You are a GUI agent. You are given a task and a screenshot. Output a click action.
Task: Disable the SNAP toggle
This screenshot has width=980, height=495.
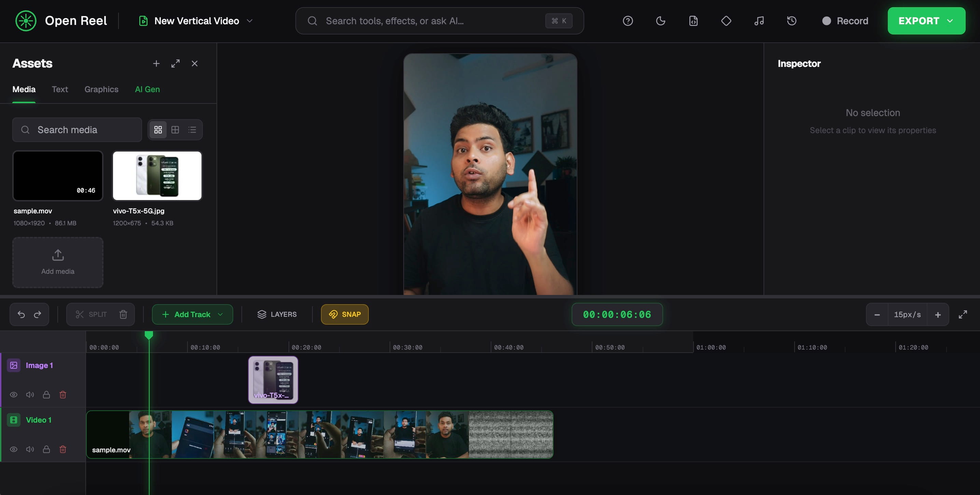[x=344, y=314]
